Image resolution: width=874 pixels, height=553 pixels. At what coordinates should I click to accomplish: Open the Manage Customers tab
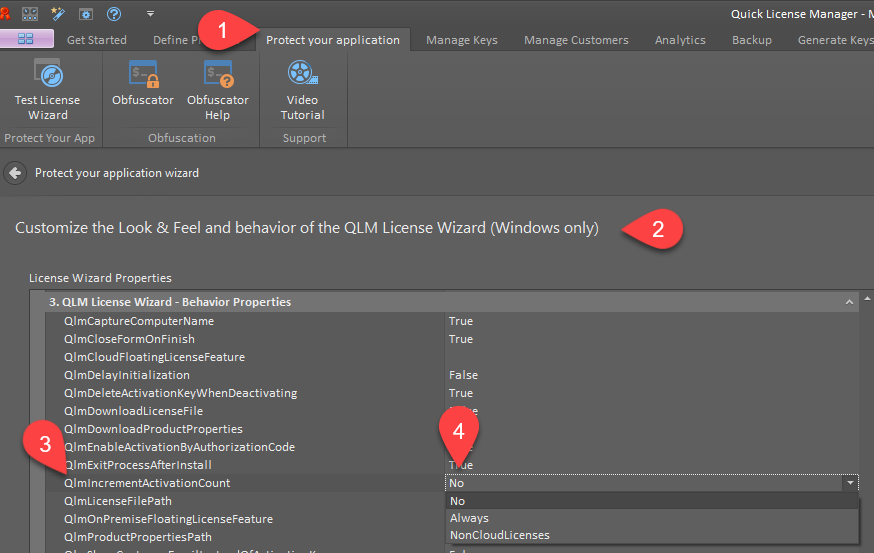(576, 40)
